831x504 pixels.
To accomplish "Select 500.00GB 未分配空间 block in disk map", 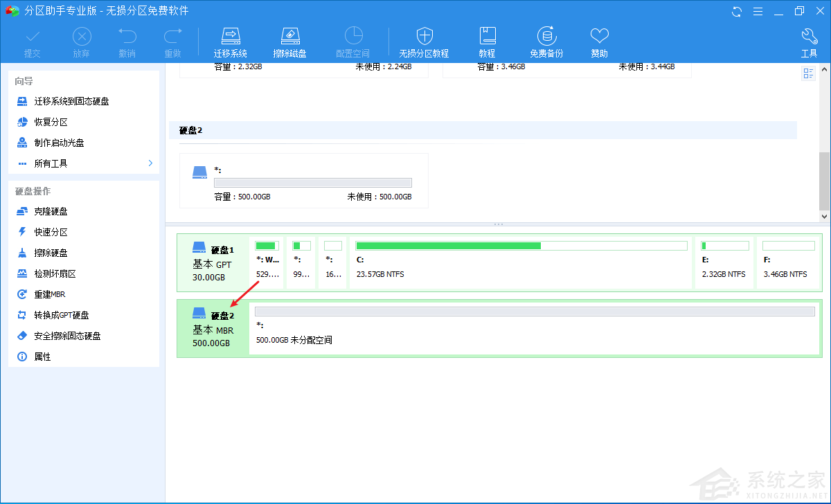I will (535, 327).
